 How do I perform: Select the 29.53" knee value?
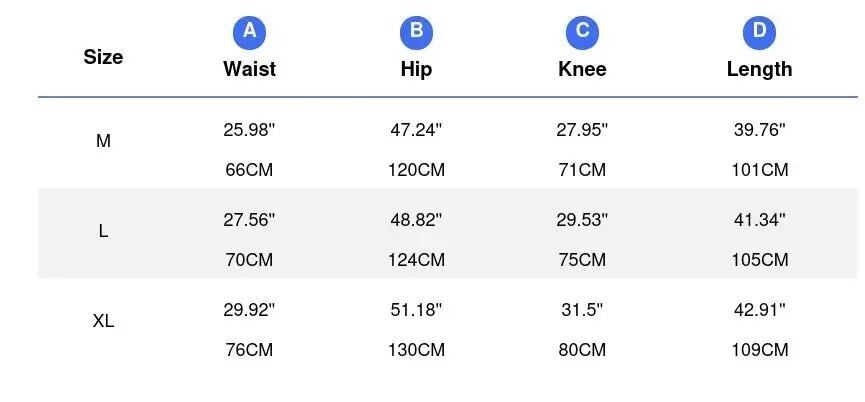(x=582, y=220)
